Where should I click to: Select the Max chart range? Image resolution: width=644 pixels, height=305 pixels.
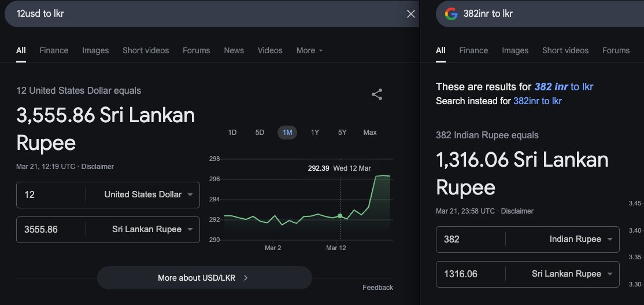coord(369,133)
